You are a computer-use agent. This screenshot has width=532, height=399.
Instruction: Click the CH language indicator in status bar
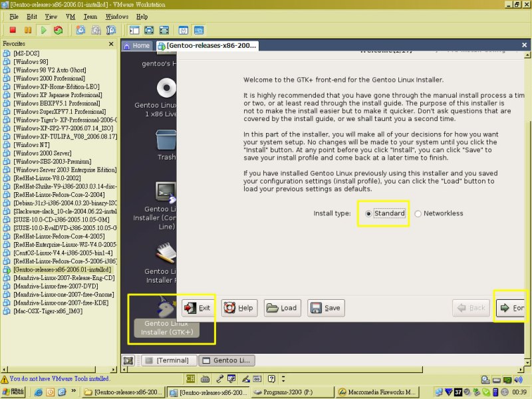tap(190, 378)
